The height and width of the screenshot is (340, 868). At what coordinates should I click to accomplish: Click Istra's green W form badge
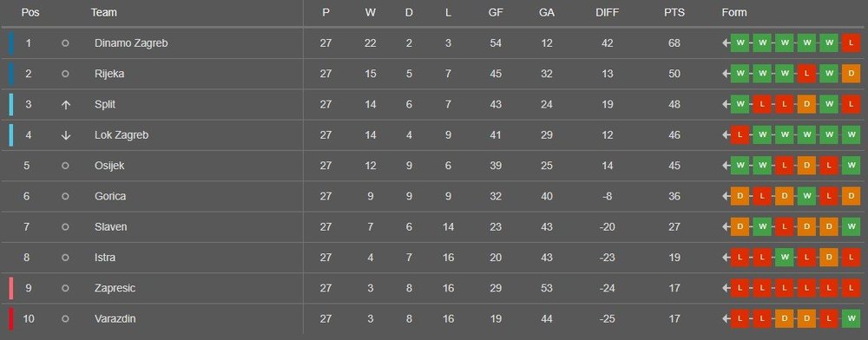[784, 258]
